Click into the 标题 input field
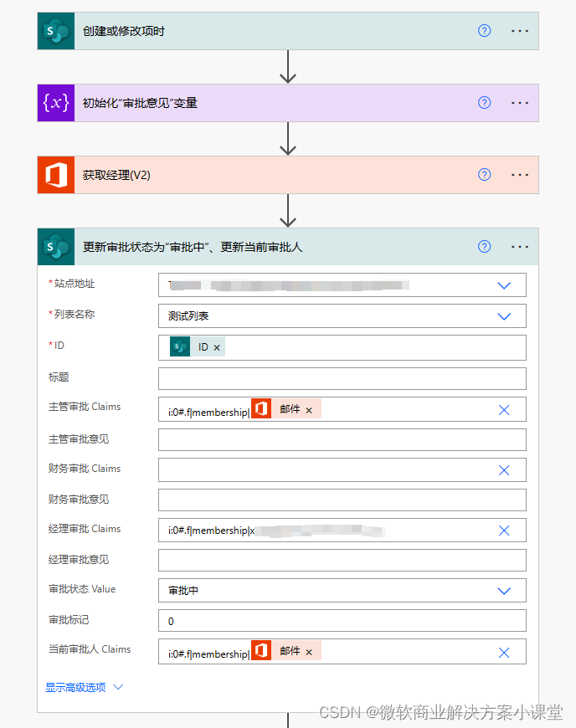The width and height of the screenshot is (576, 728). [342, 379]
